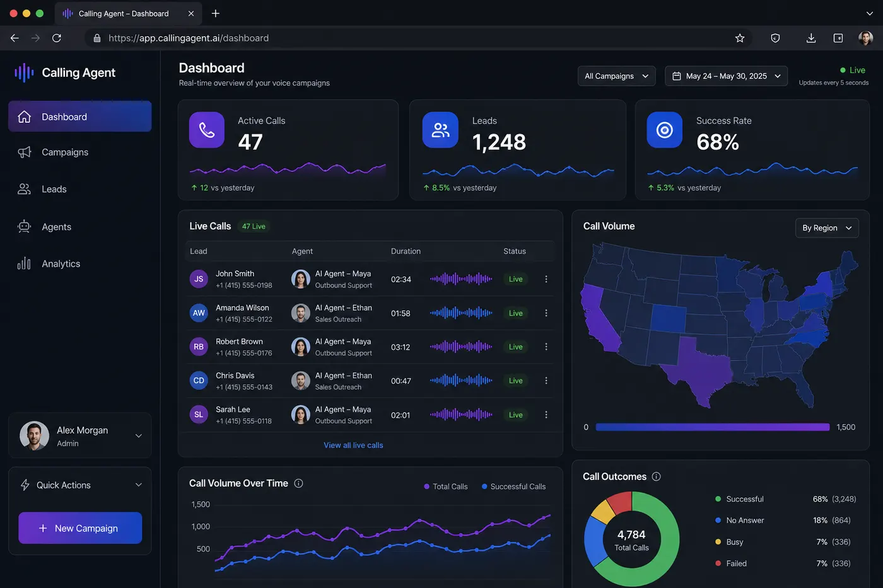The height and width of the screenshot is (588, 883).
Task: Click the CD avatar for Chris Davis
Action: coord(199,381)
